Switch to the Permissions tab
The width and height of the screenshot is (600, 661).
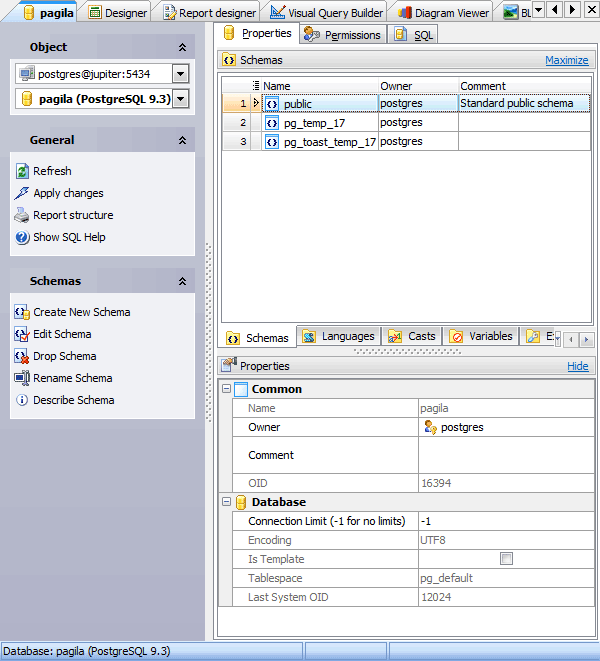pyautogui.click(x=343, y=35)
